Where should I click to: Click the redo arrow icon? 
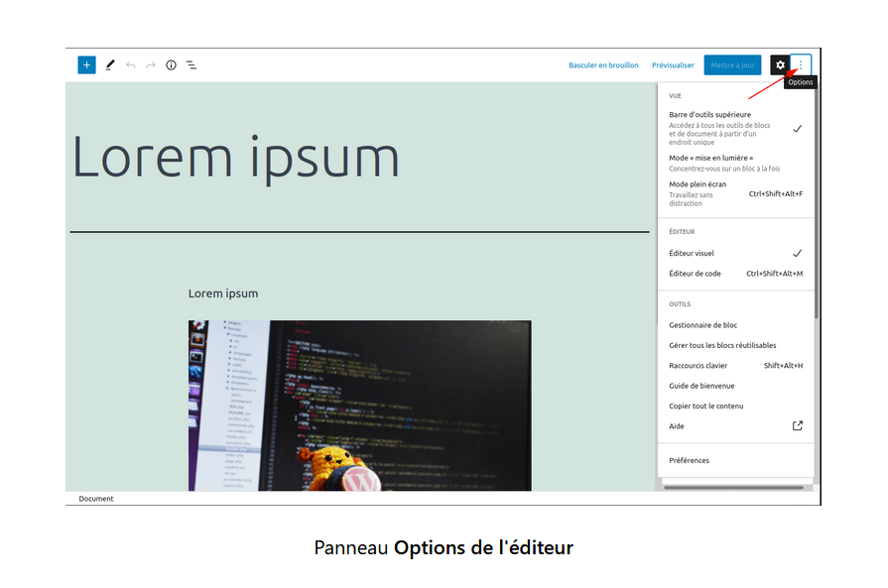pyautogui.click(x=151, y=65)
